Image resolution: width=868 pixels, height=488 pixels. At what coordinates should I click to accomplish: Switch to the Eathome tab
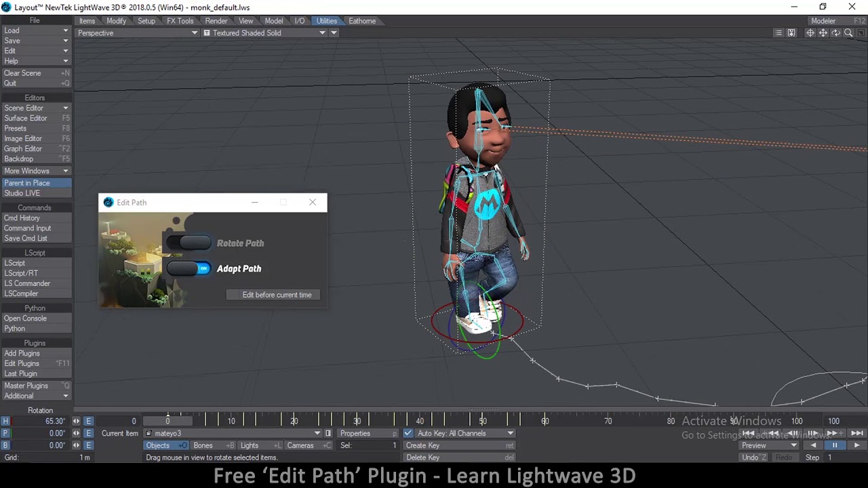[362, 21]
